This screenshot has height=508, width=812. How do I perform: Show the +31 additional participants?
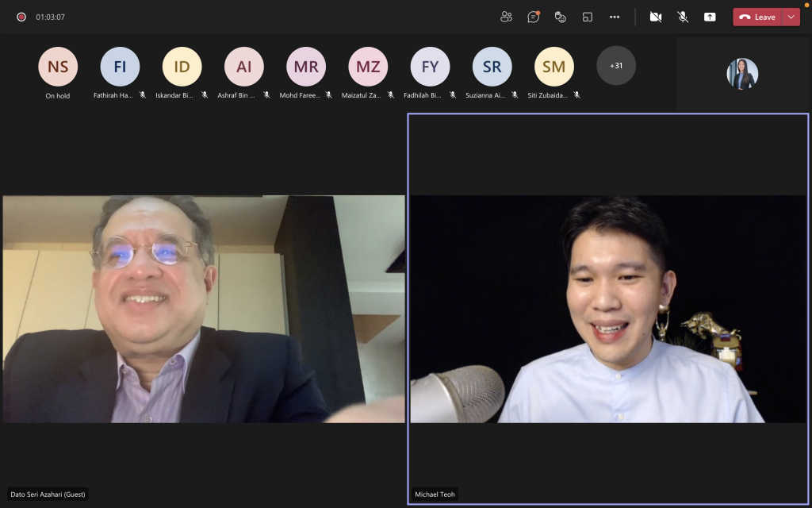point(616,66)
